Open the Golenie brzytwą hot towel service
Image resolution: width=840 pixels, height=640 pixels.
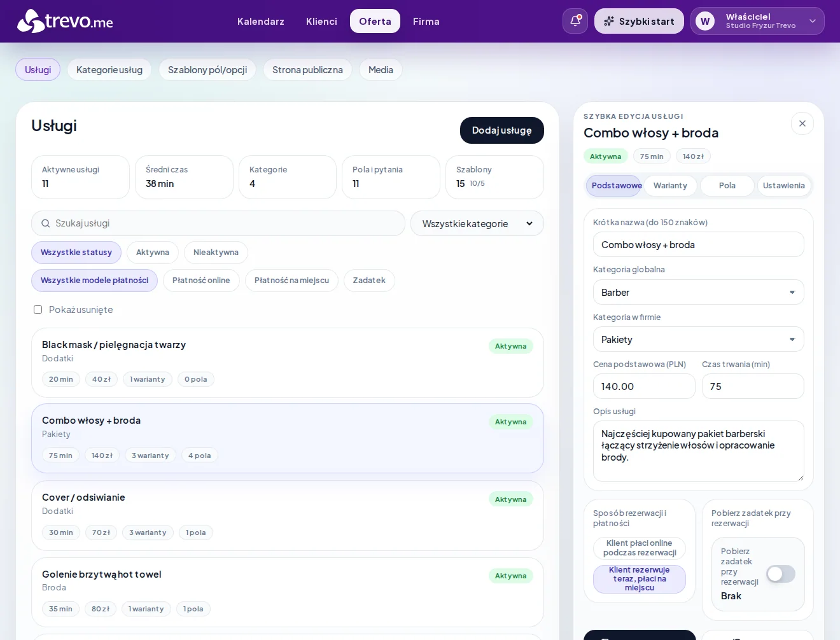[288, 592]
